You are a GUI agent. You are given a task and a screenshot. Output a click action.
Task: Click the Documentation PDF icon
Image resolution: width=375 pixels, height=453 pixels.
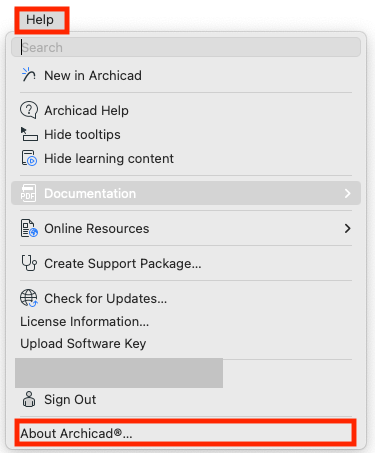tap(28, 193)
